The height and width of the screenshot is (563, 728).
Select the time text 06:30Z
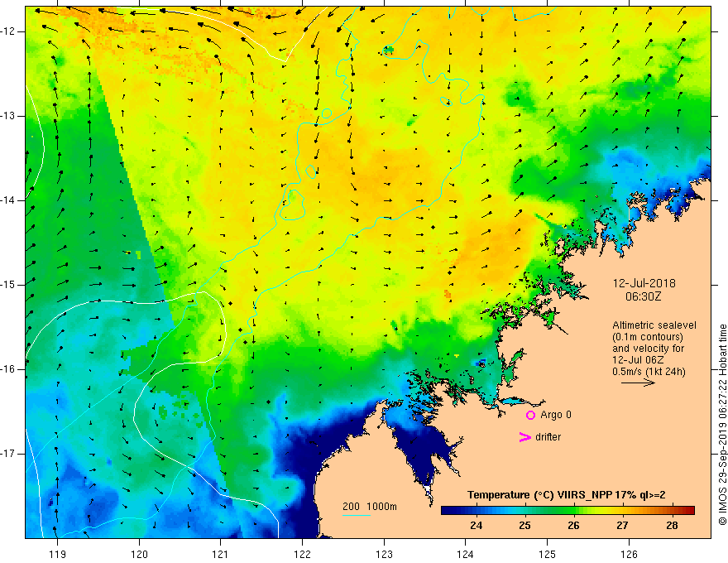pyautogui.click(x=643, y=296)
